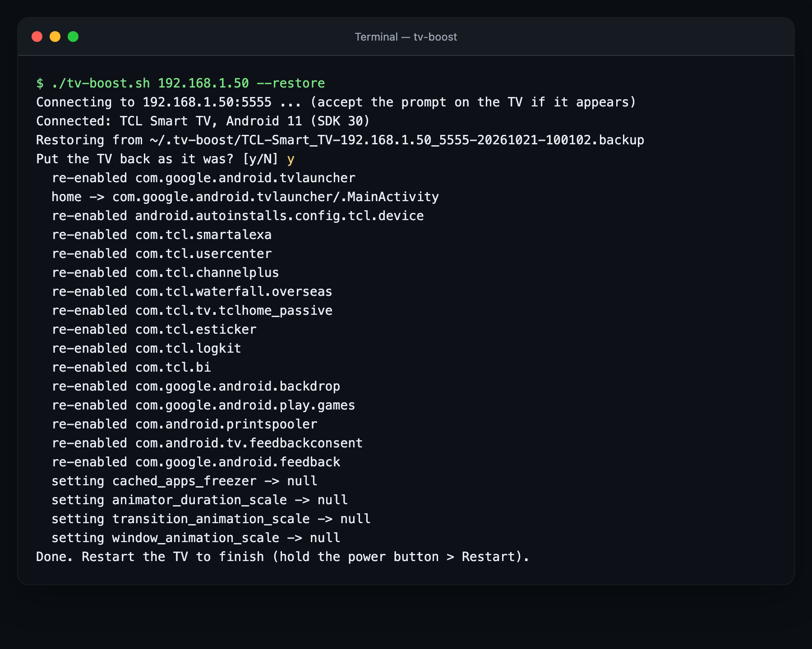
Task: Click the red close window button
Action: (37, 37)
